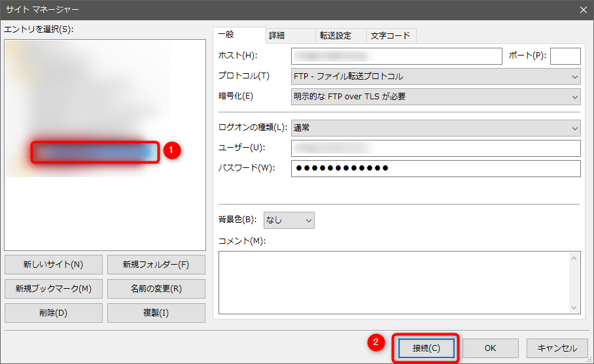Viewport: 594px width, 364px height.
Task: Click the 新規フォルダー button
Action: [x=156, y=265]
